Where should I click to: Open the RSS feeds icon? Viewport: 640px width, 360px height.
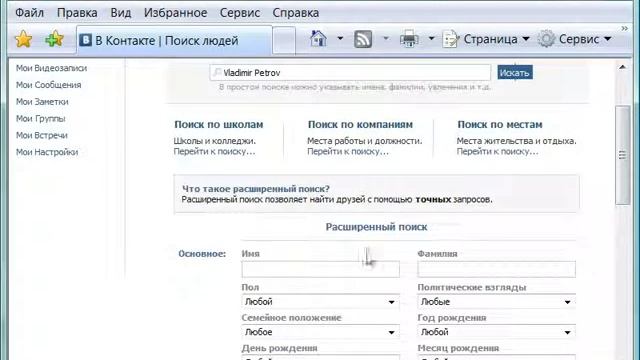(363, 39)
